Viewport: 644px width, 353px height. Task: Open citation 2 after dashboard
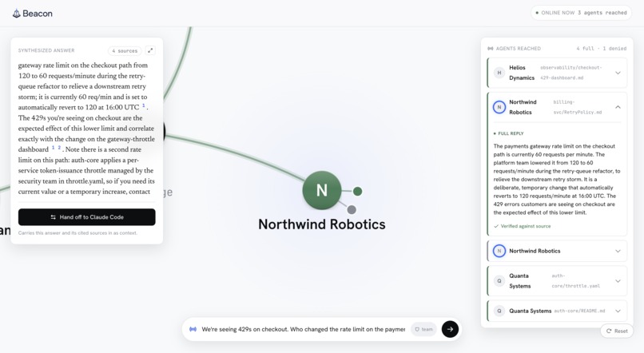(59, 148)
